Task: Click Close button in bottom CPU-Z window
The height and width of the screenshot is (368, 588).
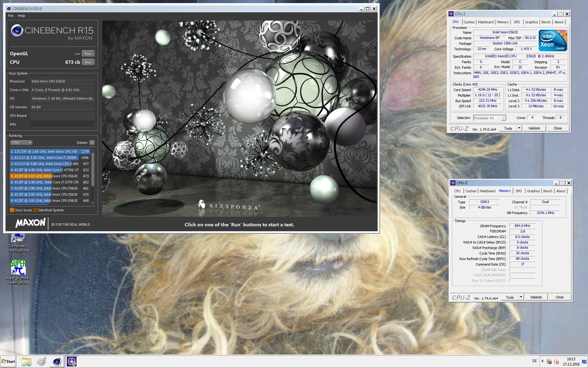Action: (x=560, y=297)
